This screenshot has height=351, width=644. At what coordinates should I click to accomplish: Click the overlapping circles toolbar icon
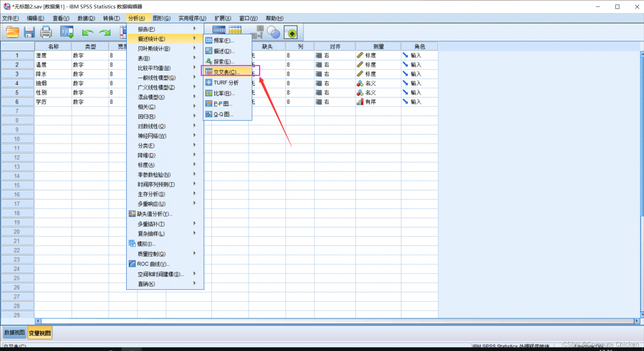coord(274,32)
